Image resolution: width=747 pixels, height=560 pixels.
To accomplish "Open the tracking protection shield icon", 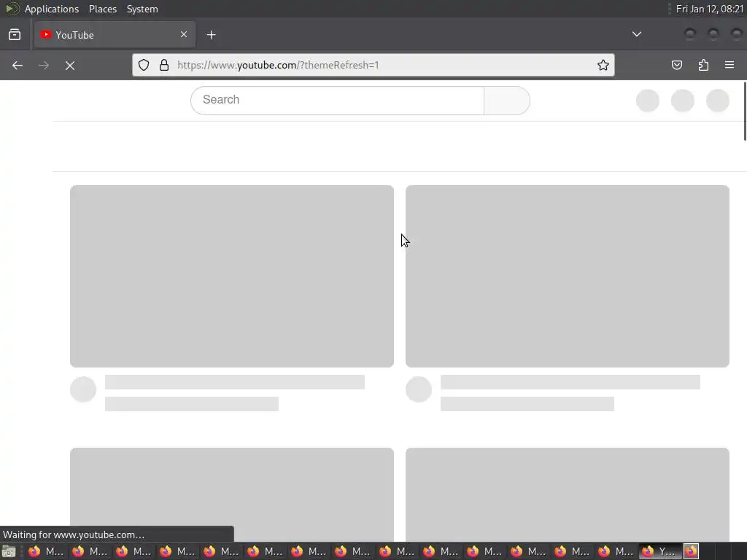I will coord(144,65).
